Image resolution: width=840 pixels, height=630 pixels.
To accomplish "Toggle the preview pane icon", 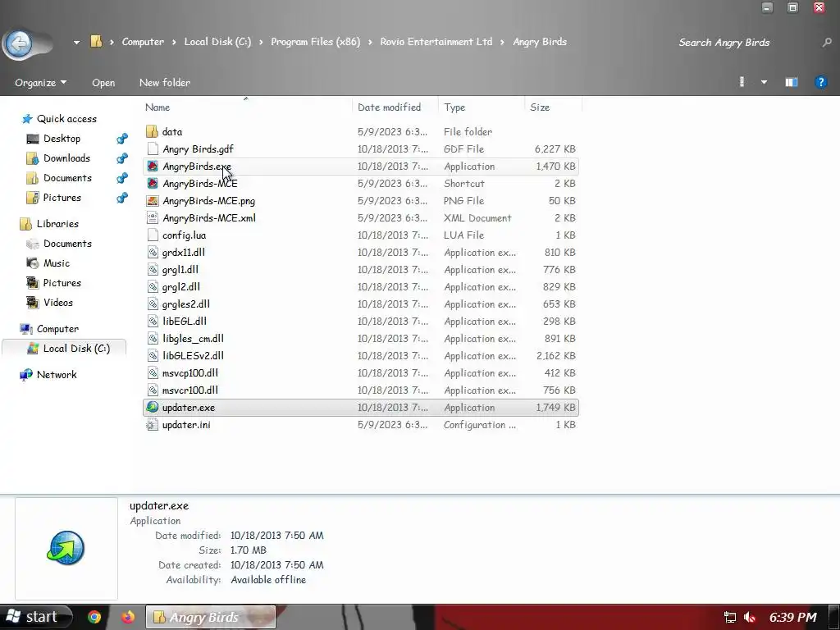I will click(x=792, y=82).
